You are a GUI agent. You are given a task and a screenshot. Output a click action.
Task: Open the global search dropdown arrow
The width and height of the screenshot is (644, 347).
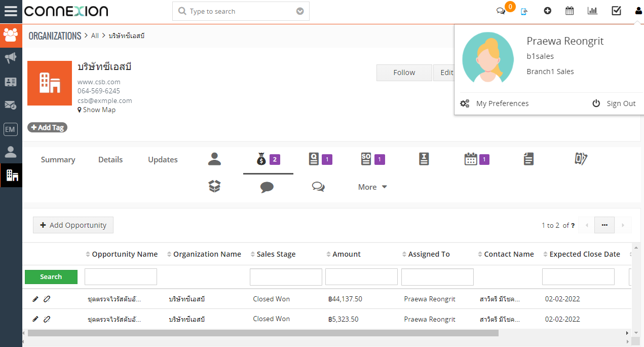[300, 11]
